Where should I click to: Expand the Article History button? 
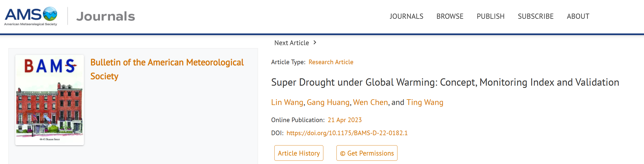click(299, 153)
